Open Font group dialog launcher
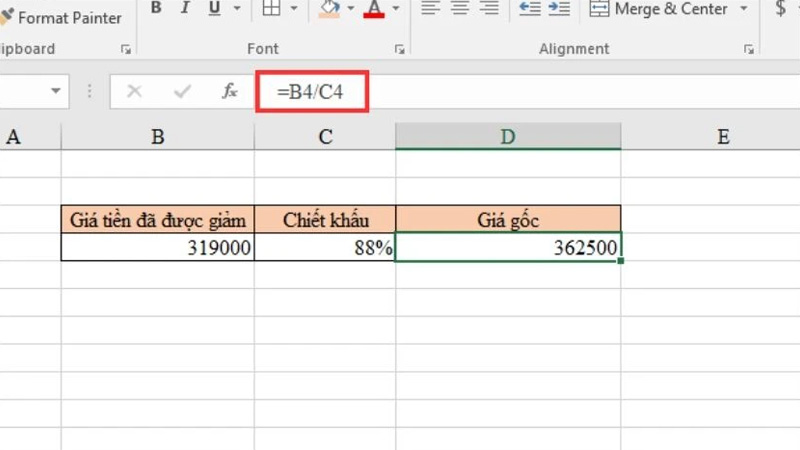The image size is (800, 450). 399,49
